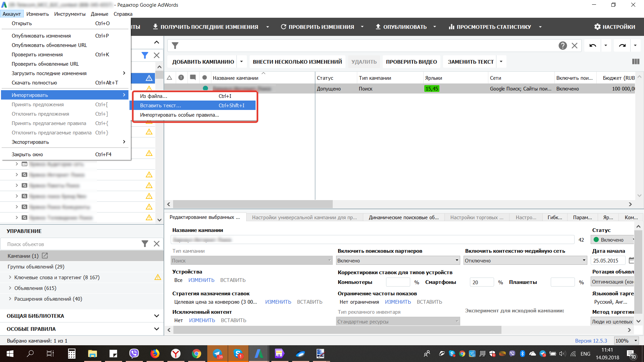Click the Поиск объектов search field
The height and width of the screenshot is (362, 644).
(72, 244)
